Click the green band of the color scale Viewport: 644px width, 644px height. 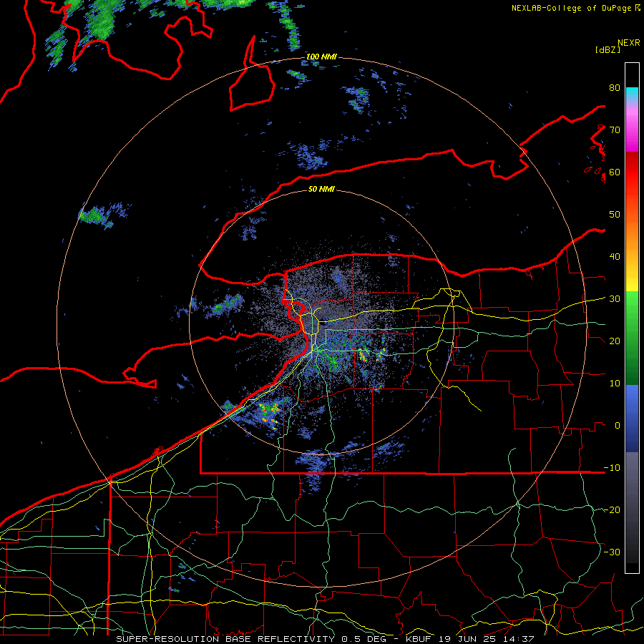pos(632,338)
